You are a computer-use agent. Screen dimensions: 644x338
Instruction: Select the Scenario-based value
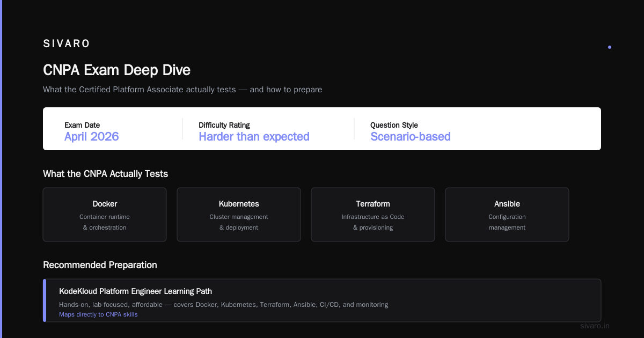click(x=411, y=136)
